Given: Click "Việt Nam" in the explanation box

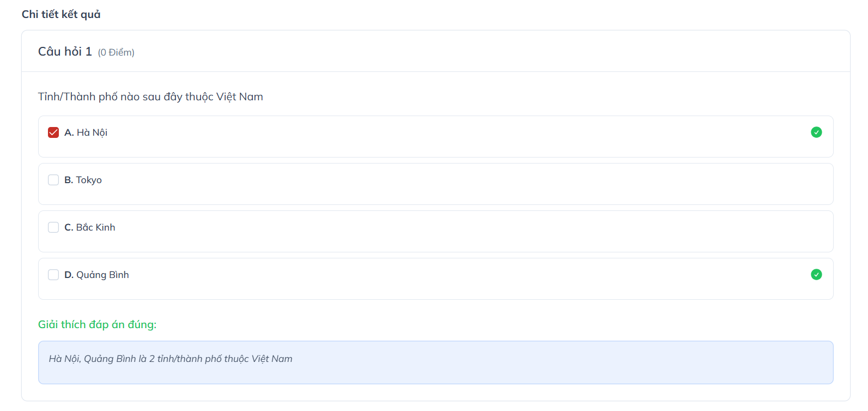Looking at the screenshot, I should click(x=272, y=359).
